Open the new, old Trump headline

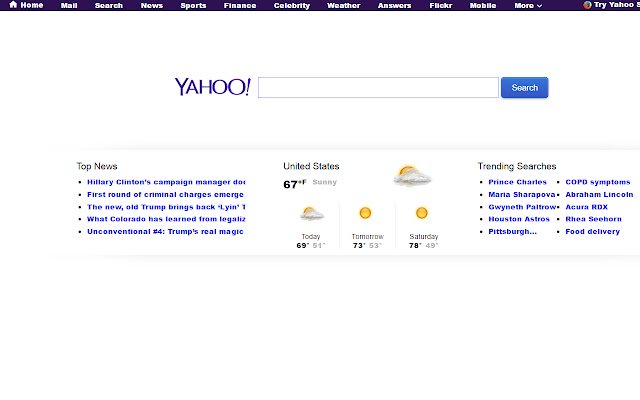(166, 207)
